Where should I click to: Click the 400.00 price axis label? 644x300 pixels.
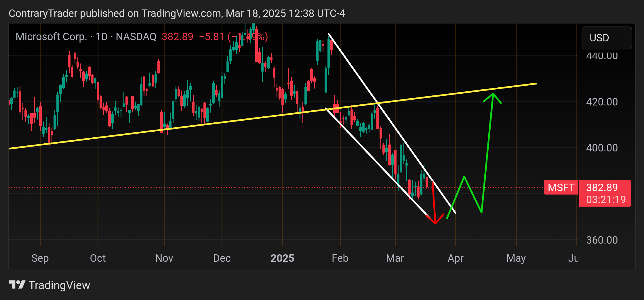point(602,148)
